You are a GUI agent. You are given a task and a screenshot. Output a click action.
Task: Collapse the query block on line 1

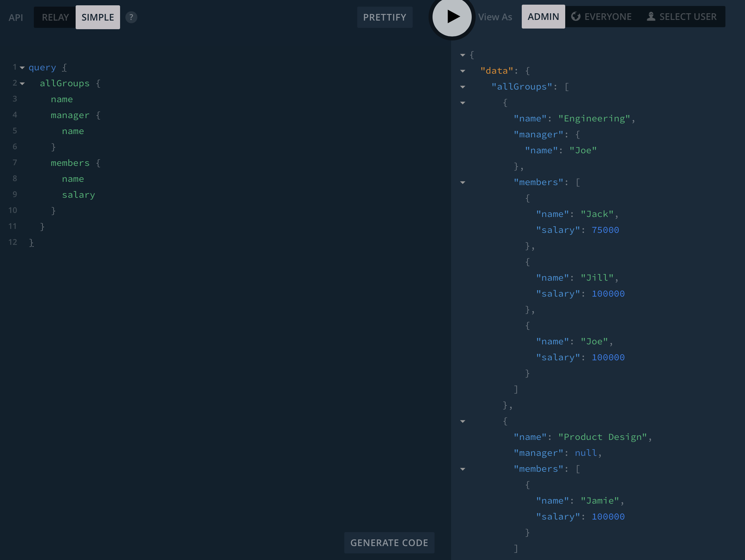22,68
